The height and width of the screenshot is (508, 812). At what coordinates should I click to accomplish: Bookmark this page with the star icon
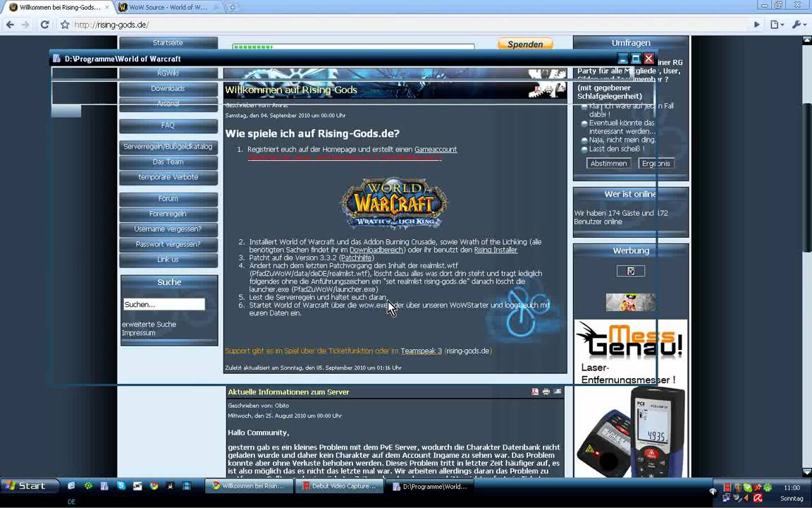click(x=65, y=25)
